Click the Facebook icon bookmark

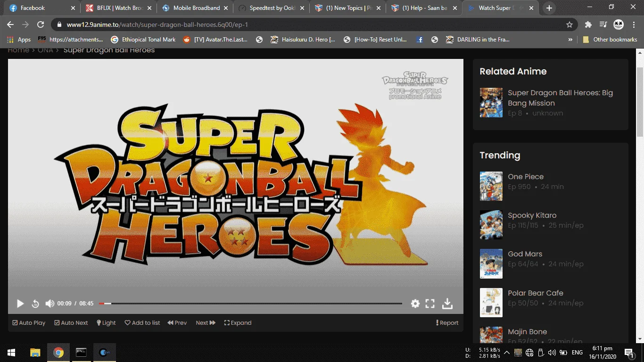pyautogui.click(x=420, y=40)
